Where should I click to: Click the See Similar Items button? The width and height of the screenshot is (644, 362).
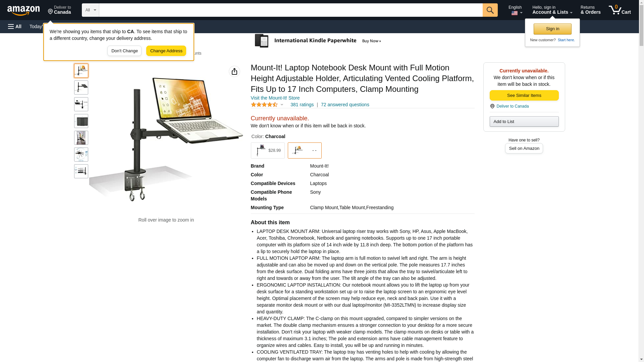pyautogui.click(x=524, y=96)
